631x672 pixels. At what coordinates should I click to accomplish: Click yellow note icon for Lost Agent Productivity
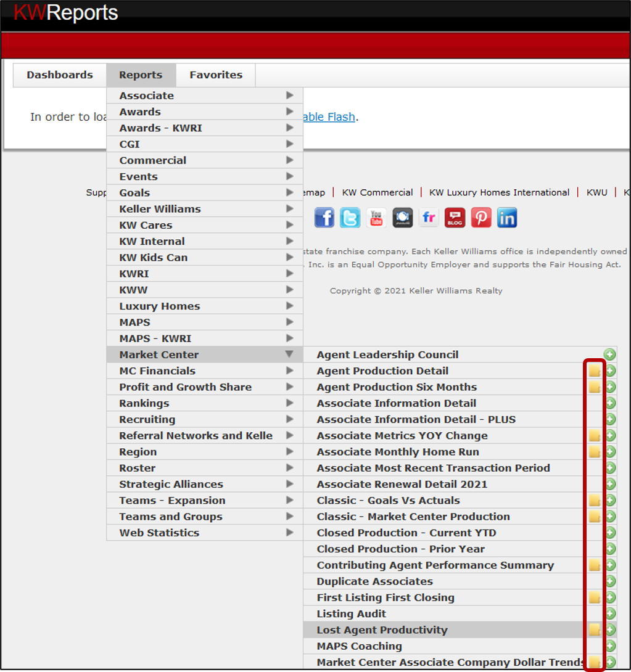pyautogui.click(x=595, y=629)
